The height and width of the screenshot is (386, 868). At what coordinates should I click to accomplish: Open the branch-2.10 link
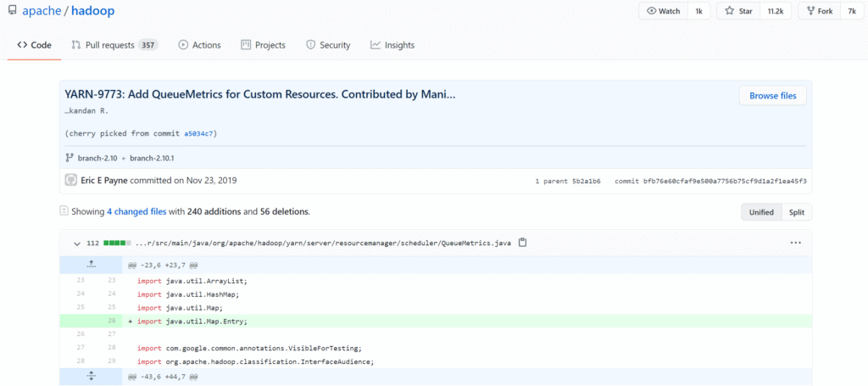(x=97, y=159)
